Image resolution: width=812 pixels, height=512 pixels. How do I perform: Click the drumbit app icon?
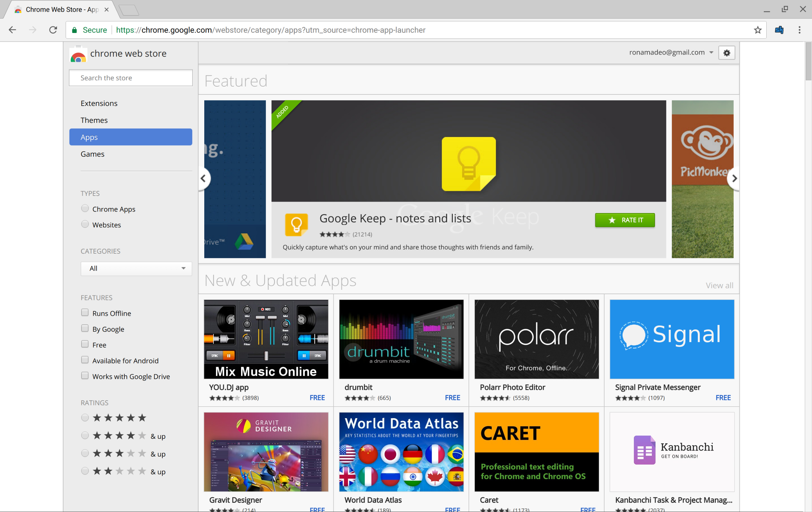coord(401,339)
